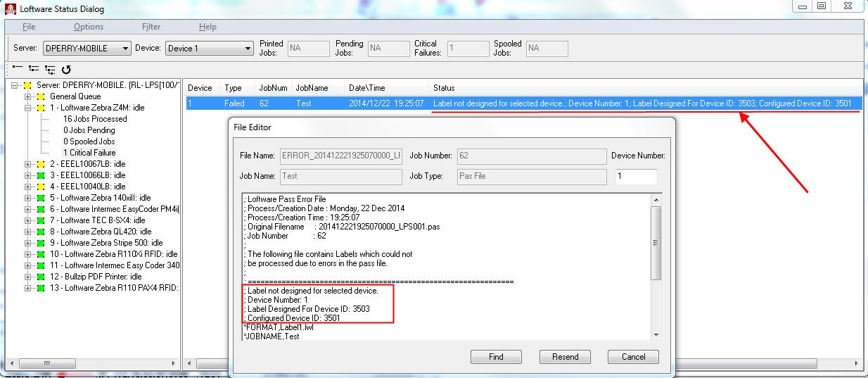
Task: Click the File Name field in File Editor
Action: (x=341, y=156)
